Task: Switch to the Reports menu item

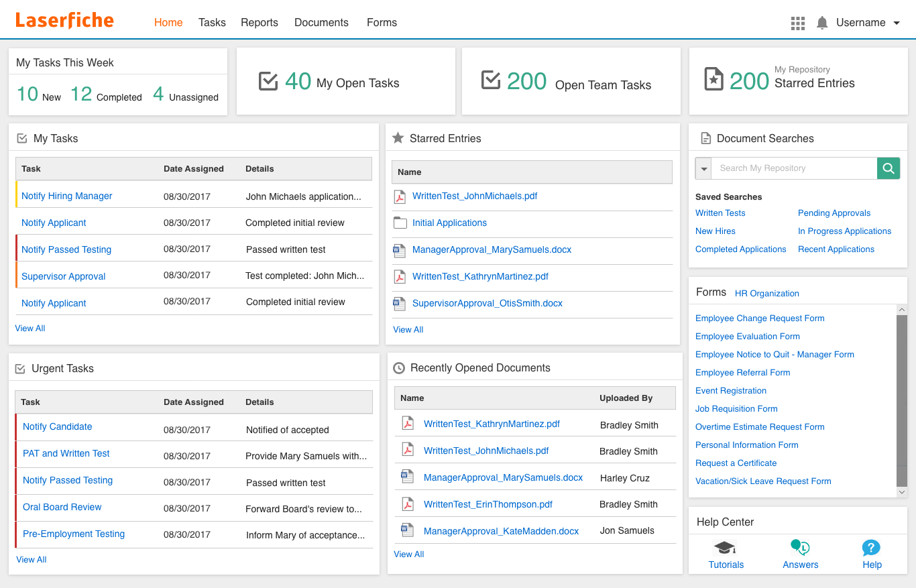Action: click(260, 22)
